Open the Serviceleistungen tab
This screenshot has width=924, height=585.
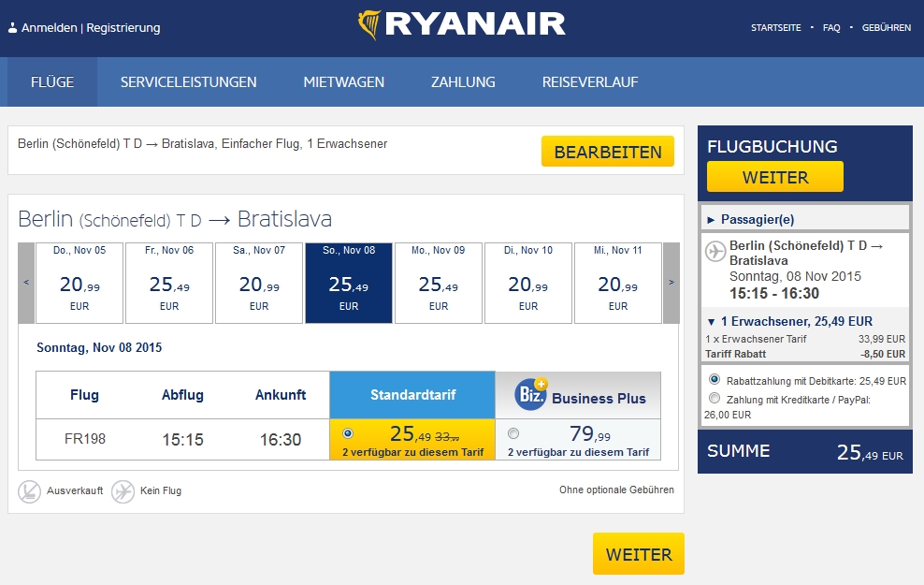click(x=188, y=82)
